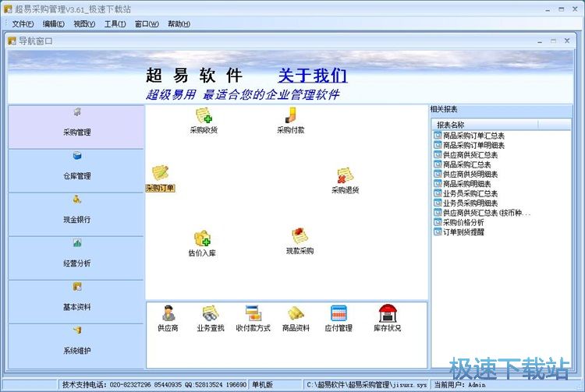Click the 报表名称 column header
Image resolution: width=585 pixels, height=392 pixels.
(485, 125)
